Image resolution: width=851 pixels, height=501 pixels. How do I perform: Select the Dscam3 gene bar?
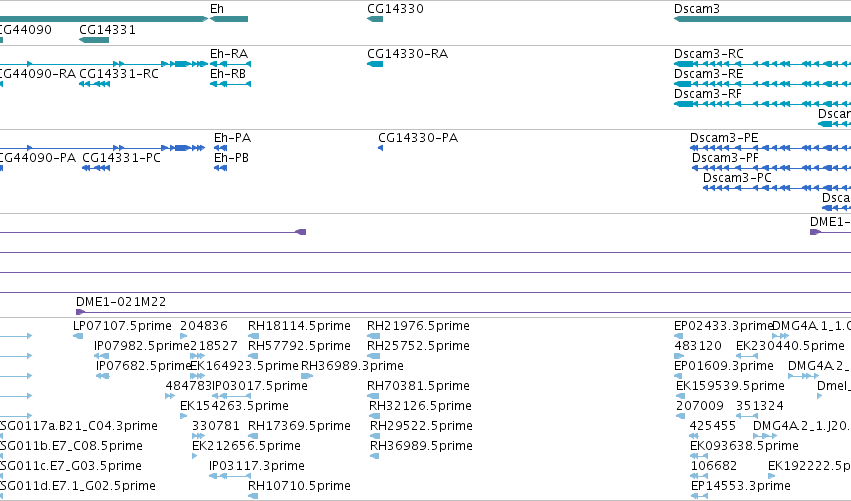(762, 19)
